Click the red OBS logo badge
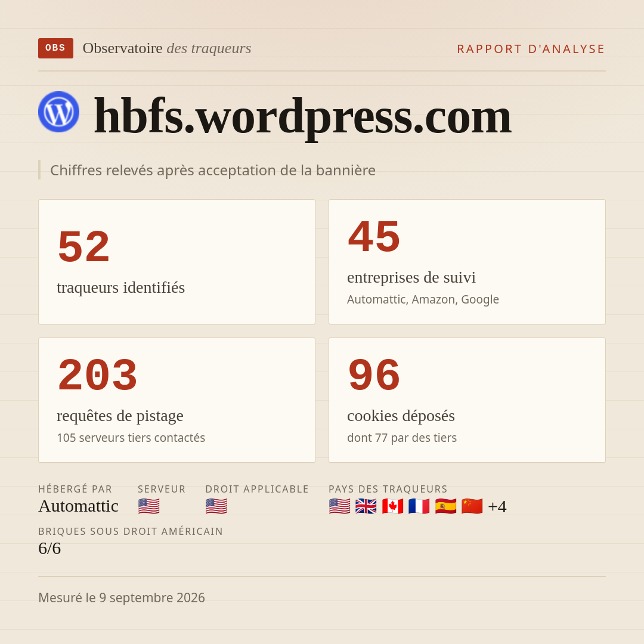This screenshot has width=644, height=644. pos(56,48)
